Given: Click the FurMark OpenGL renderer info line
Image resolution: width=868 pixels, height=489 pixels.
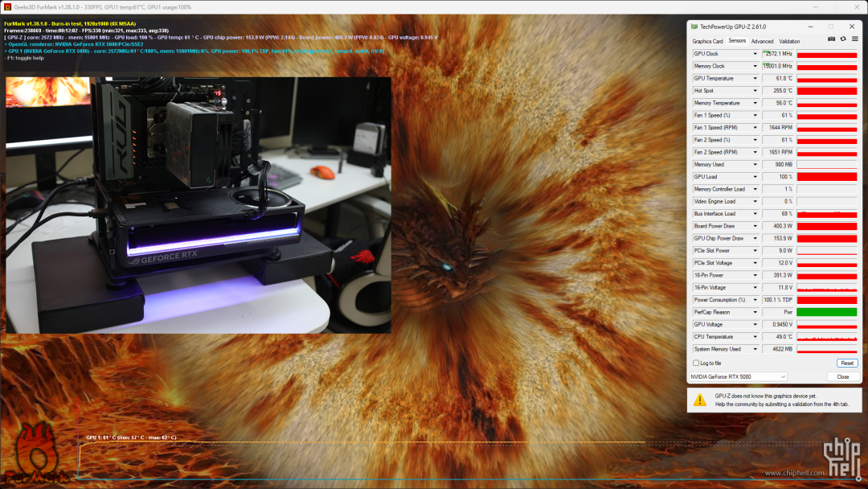Looking at the screenshot, I should click(x=74, y=44).
